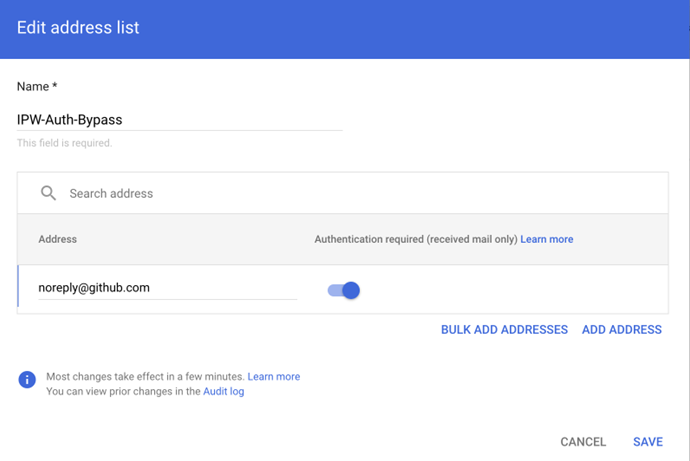The image size is (690, 461).
Task: Click the Name * field label
Action: (x=37, y=88)
